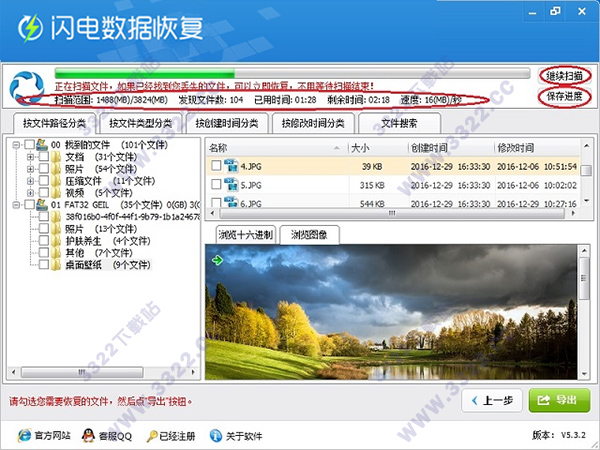Viewport: 600px width, 450px height.
Task: Click the 视频 folder icon
Action: point(57,192)
